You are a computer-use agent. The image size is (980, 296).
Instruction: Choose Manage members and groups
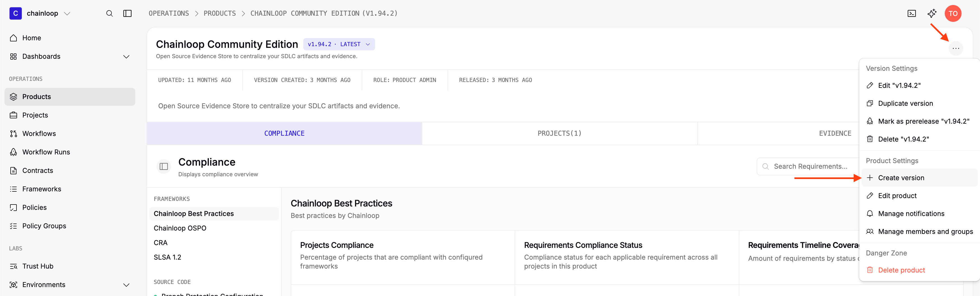[919, 232]
